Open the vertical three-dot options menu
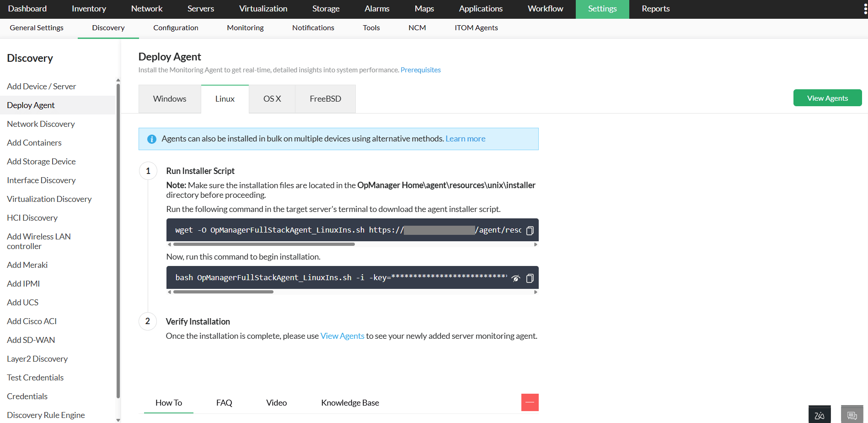The height and width of the screenshot is (423, 868). click(865, 9)
